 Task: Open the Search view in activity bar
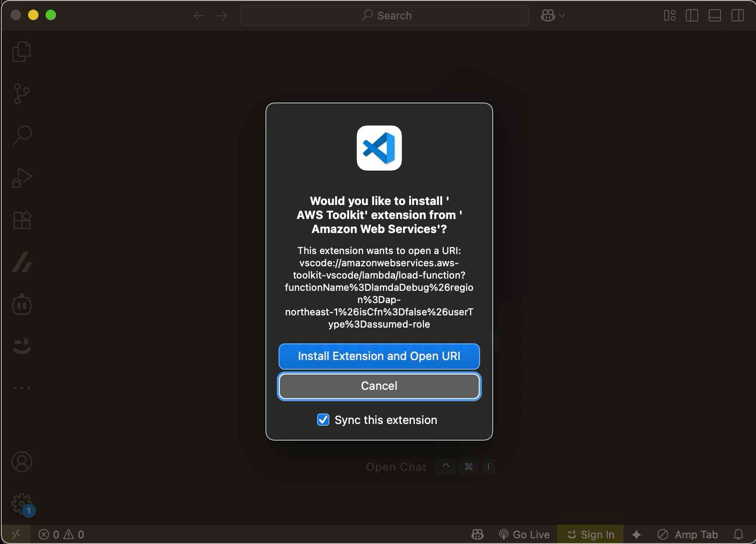click(x=21, y=136)
